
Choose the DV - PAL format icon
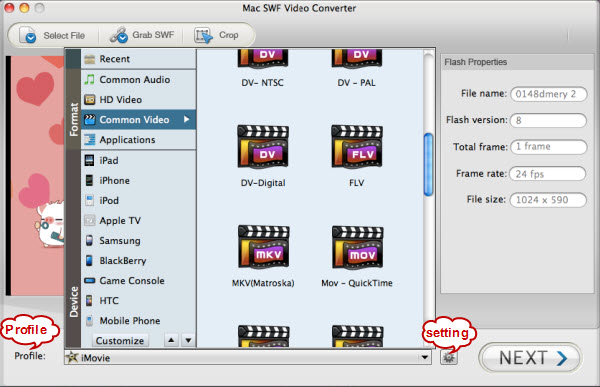pyautogui.click(x=357, y=59)
